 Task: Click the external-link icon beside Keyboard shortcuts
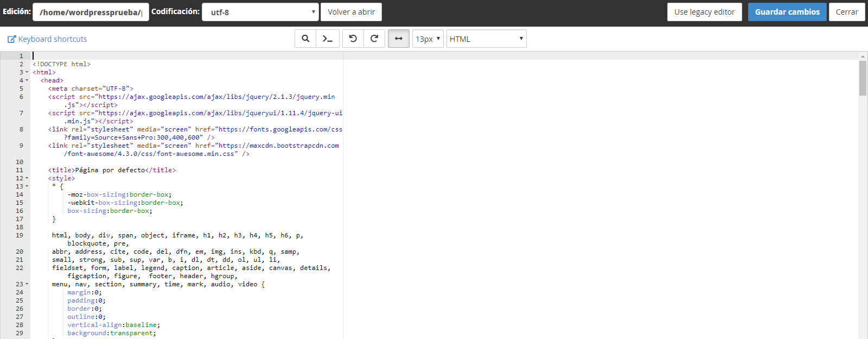pyautogui.click(x=11, y=39)
